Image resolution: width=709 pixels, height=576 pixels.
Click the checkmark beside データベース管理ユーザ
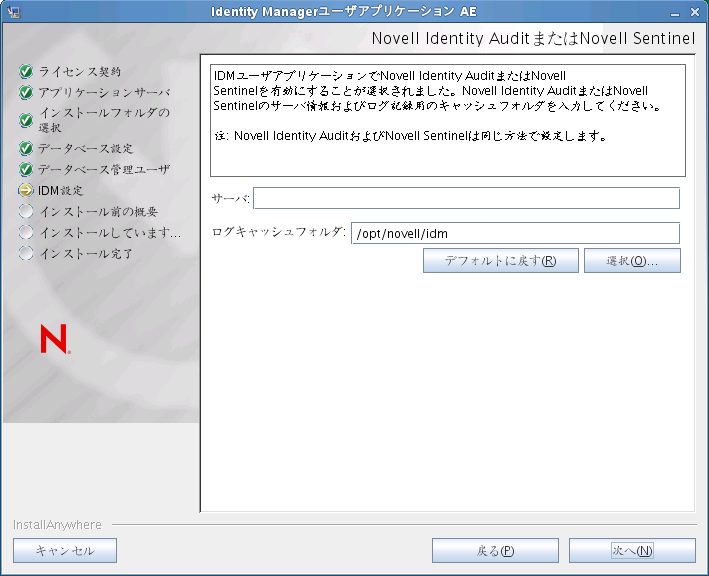(26, 170)
